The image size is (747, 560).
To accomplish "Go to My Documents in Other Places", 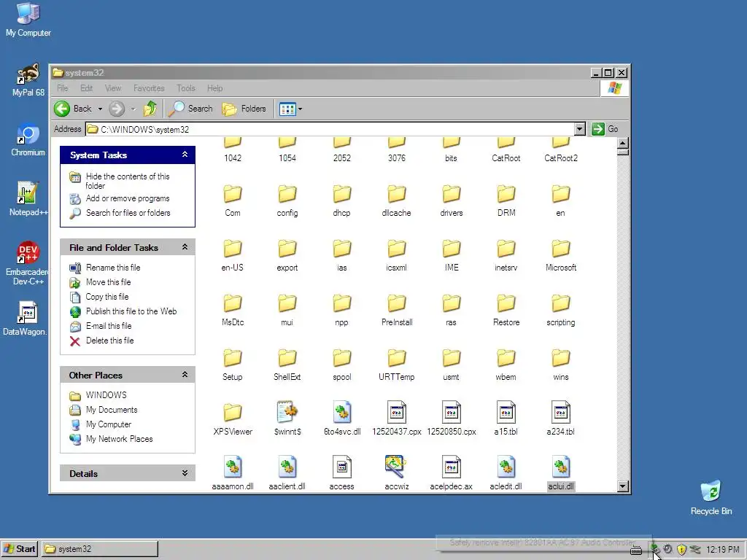I will (112, 410).
